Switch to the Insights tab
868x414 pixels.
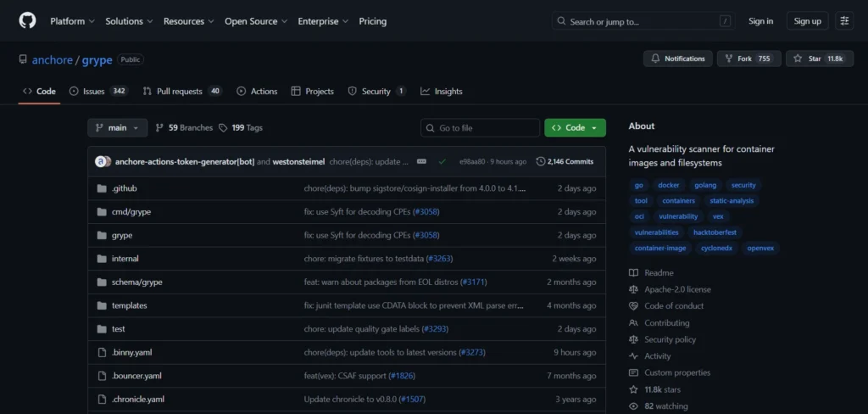tap(441, 92)
